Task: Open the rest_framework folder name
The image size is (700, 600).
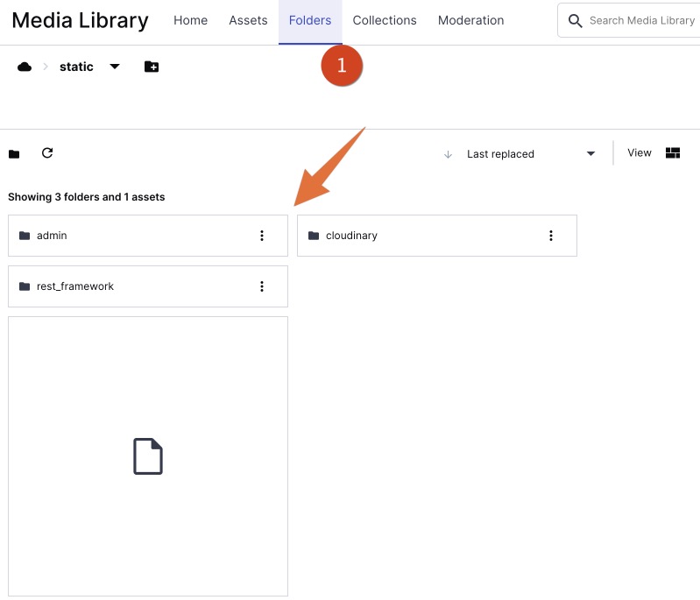Action: (75, 286)
